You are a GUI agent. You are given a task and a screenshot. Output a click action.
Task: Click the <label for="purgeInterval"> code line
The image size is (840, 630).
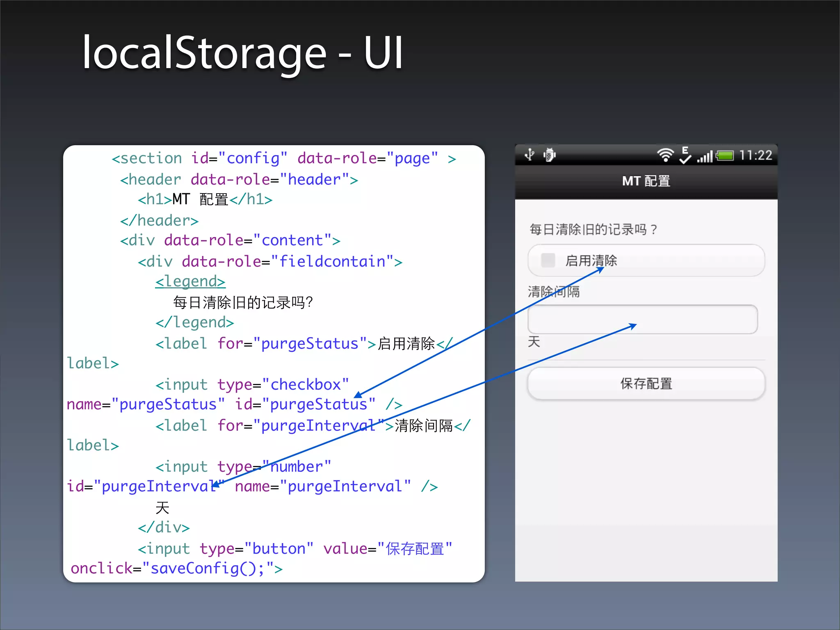[x=313, y=426]
